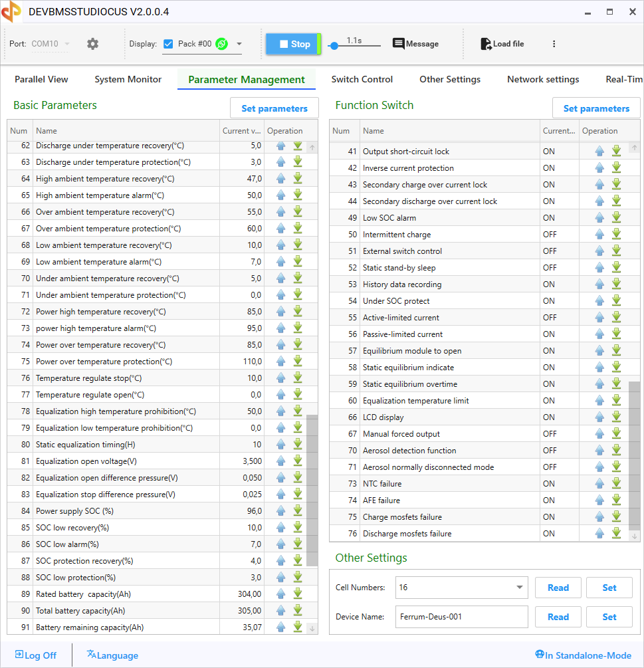The image size is (644, 668).
Task: Click green download arrow for SOC low alarm row
Action: (298, 544)
